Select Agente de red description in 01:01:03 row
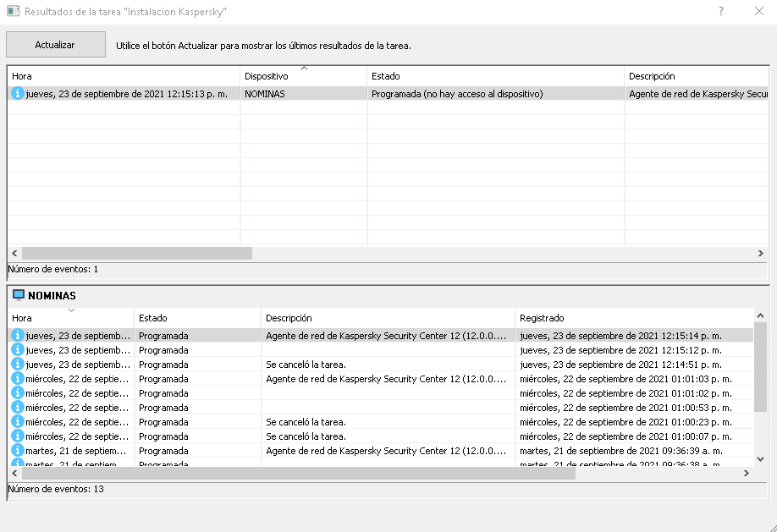Viewport: 777px width, 532px height. (388, 378)
